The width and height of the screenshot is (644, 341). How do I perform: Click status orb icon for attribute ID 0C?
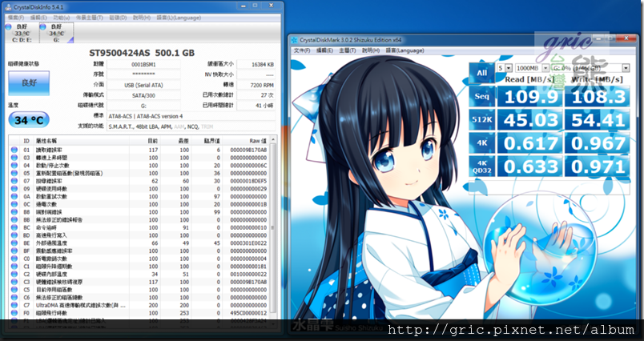[14, 204]
